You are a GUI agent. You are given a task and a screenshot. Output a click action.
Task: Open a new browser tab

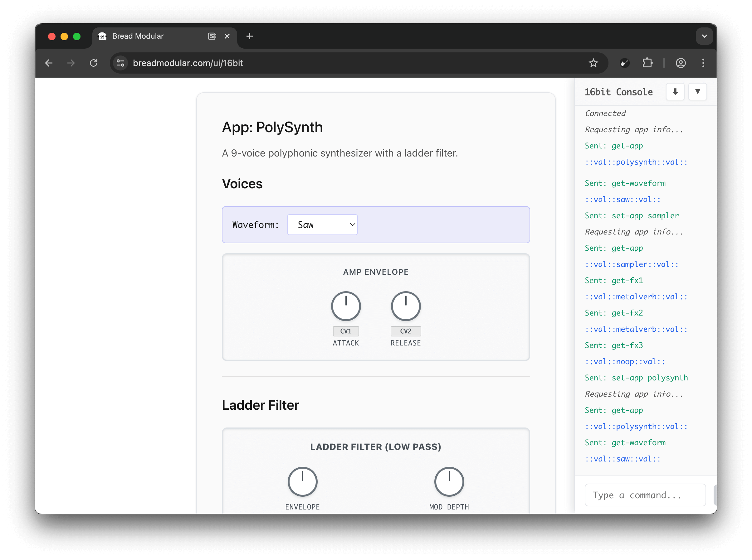coord(249,36)
